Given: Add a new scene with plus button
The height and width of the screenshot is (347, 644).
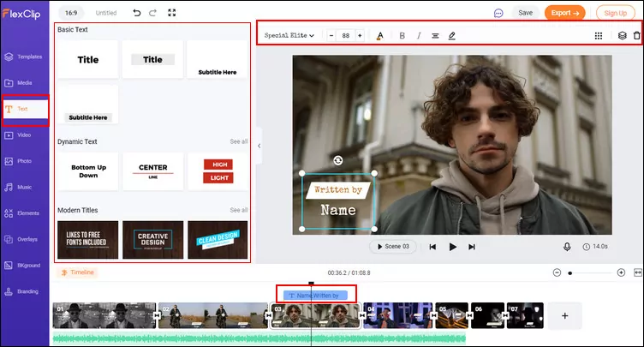Looking at the screenshot, I should (x=564, y=316).
